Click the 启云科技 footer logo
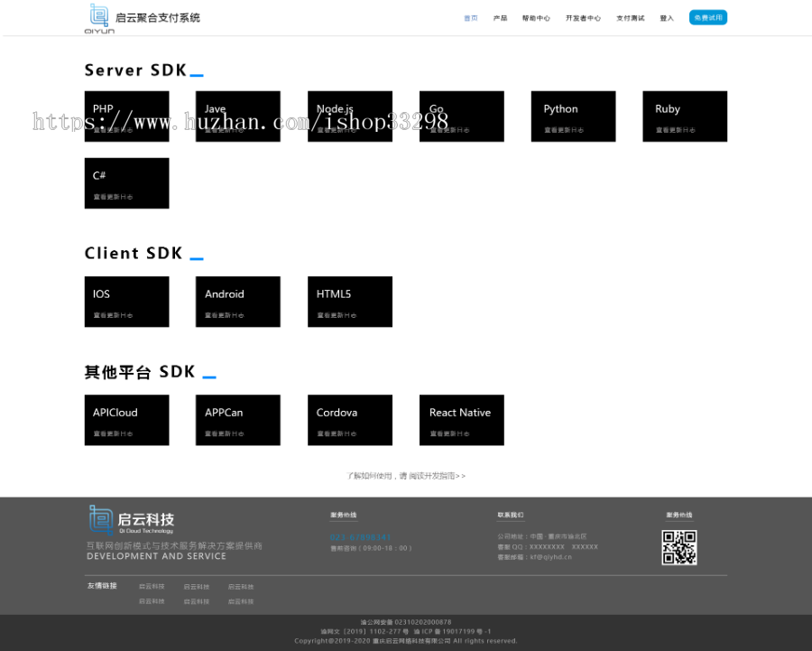 coord(132,520)
